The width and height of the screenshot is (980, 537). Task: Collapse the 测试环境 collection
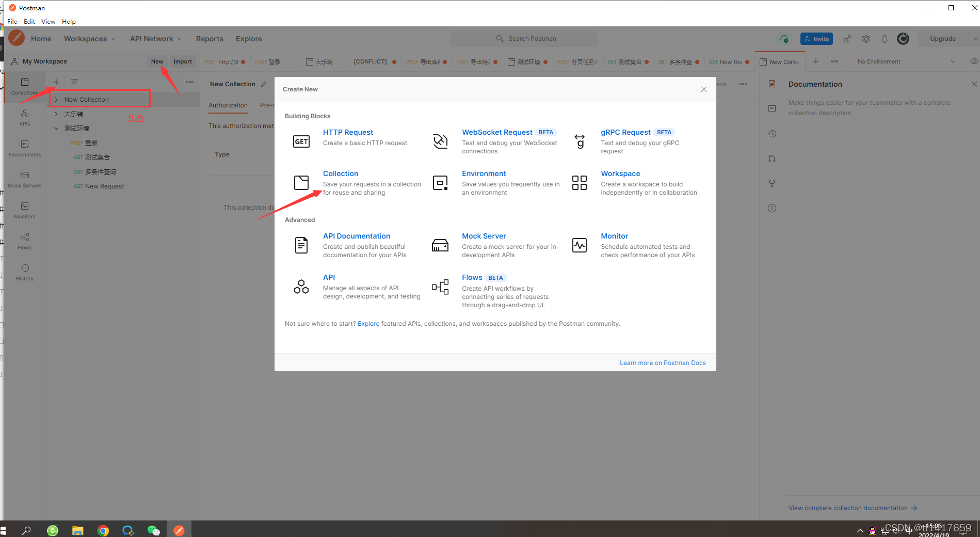(57, 129)
